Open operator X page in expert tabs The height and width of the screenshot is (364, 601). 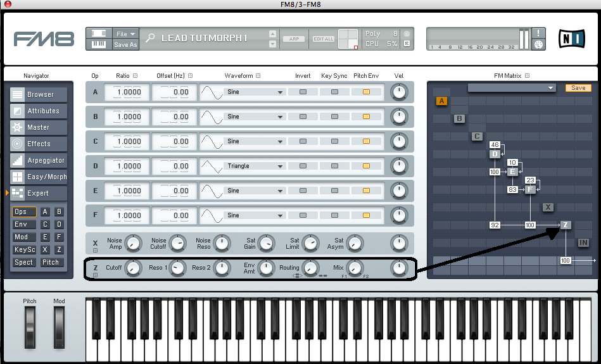click(45, 249)
